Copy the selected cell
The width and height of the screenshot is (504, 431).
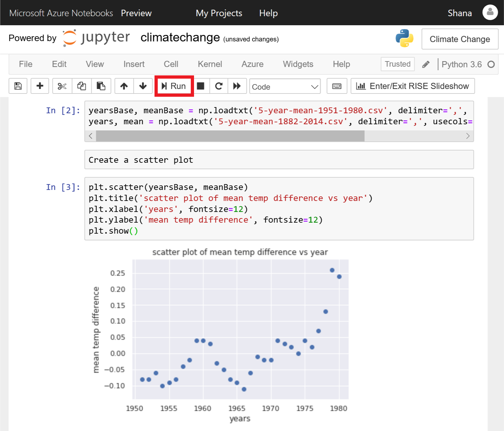click(x=81, y=86)
